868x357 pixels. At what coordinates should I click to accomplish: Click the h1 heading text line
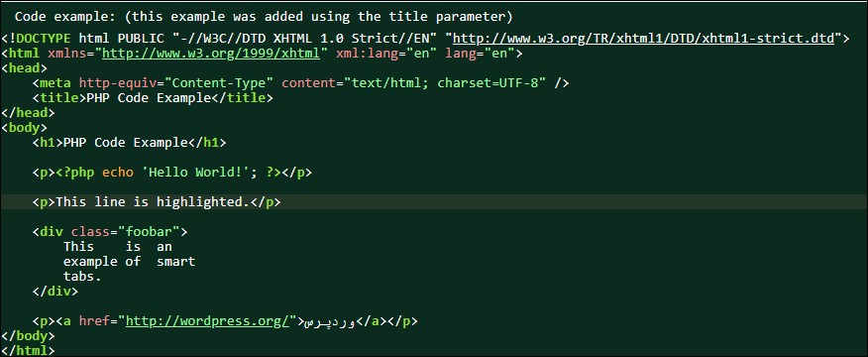coord(130,143)
